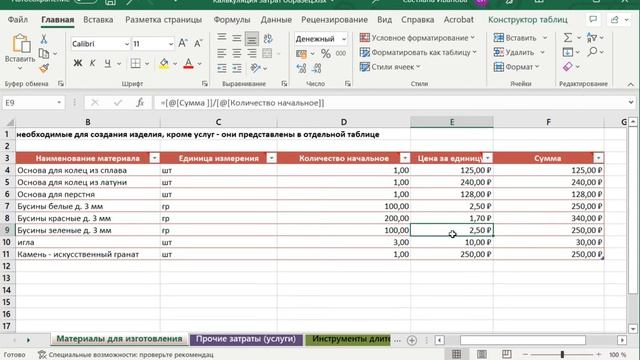Add a new sheet with plus

coord(412,340)
